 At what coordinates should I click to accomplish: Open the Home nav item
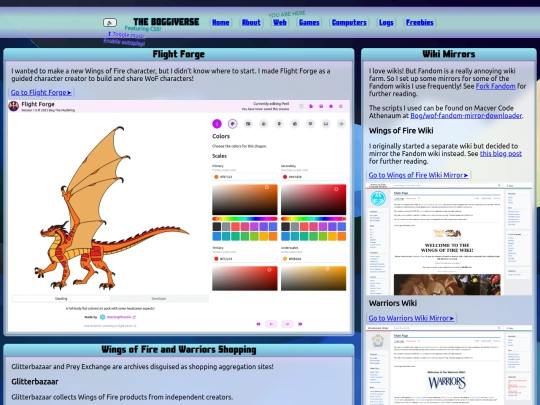coord(221,23)
